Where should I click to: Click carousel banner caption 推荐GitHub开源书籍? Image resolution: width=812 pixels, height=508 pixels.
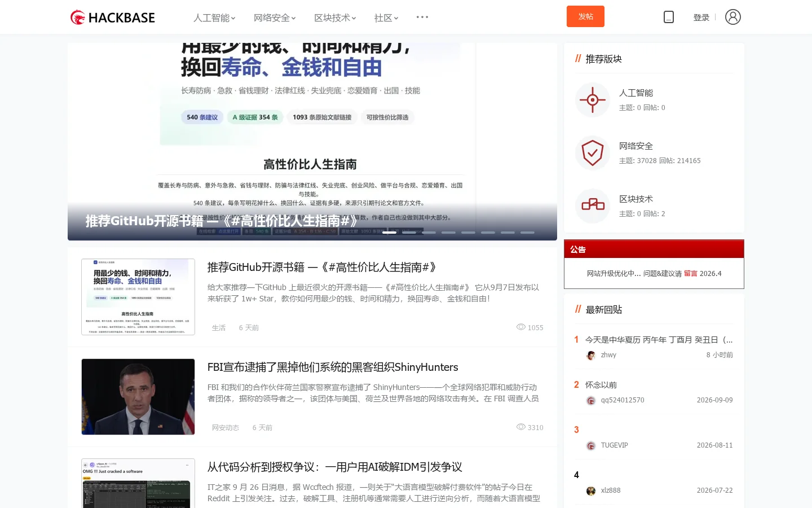(x=222, y=221)
